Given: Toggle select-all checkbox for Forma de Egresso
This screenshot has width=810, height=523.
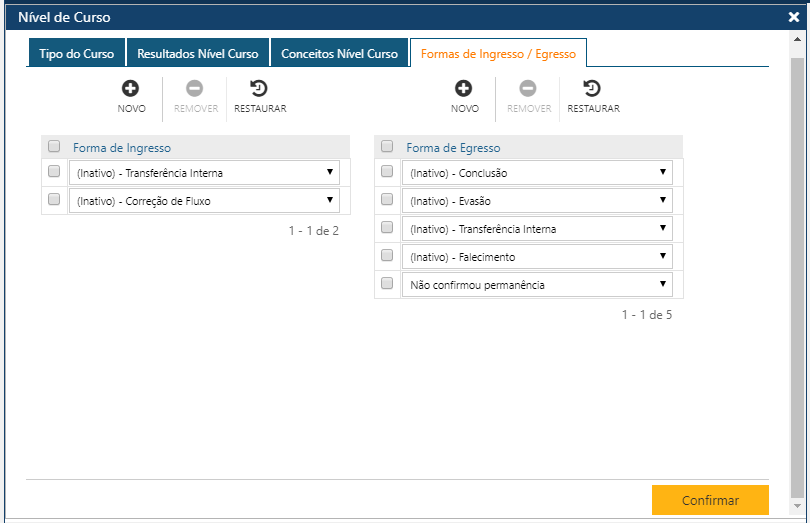Looking at the screenshot, I should click(x=387, y=146).
